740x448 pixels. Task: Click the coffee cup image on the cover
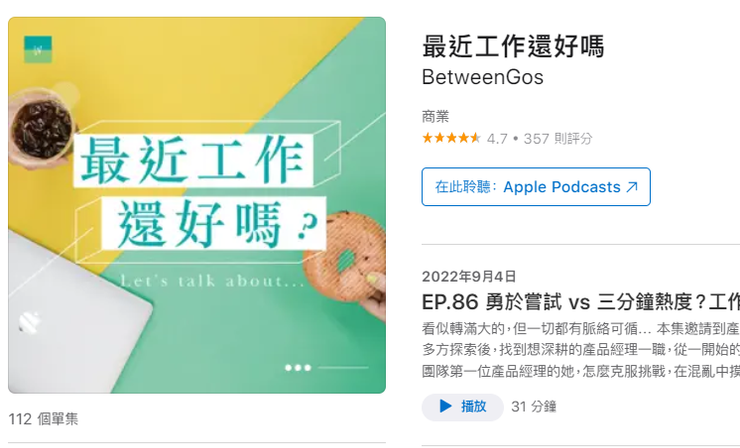pos(40,128)
